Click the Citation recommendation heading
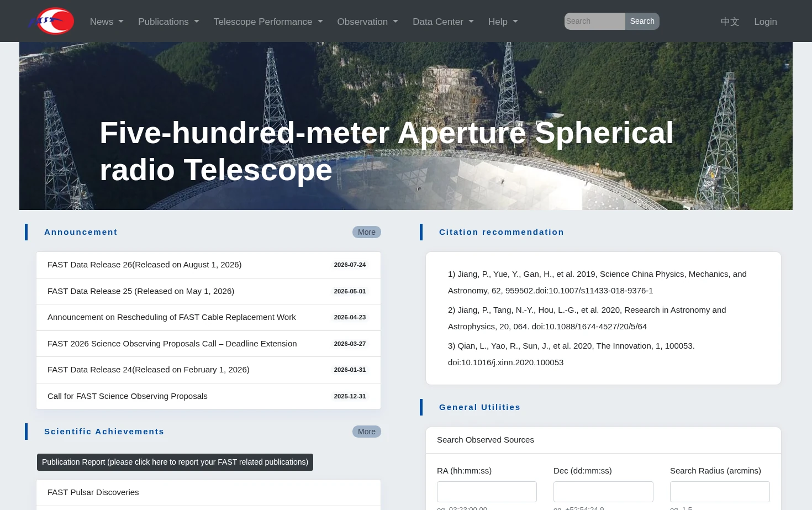812x510 pixels. [x=502, y=232]
